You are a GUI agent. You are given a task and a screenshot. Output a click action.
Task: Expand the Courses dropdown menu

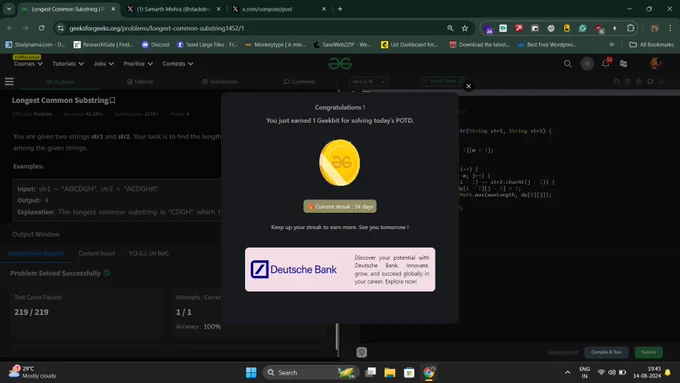pyautogui.click(x=28, y=64)
